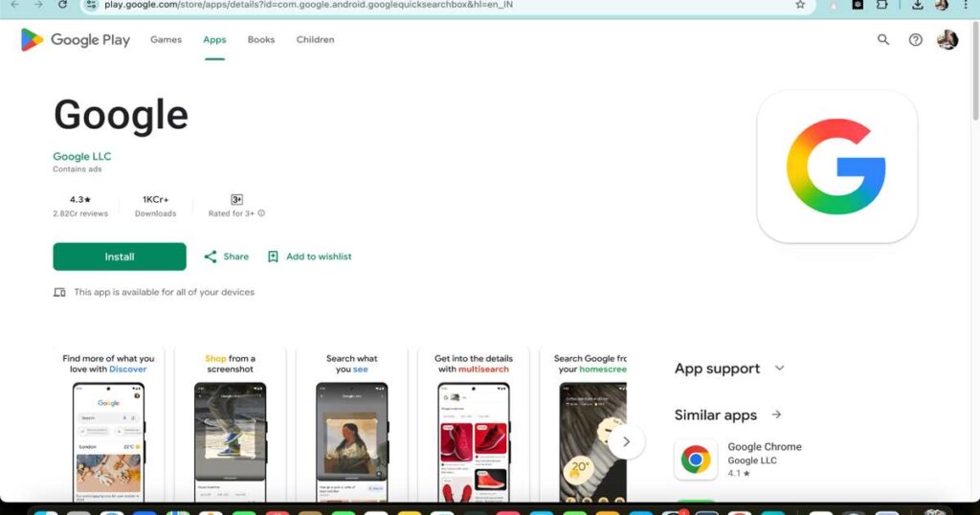Open the multisearch screenshot thumbnail

tap(474, 425)
